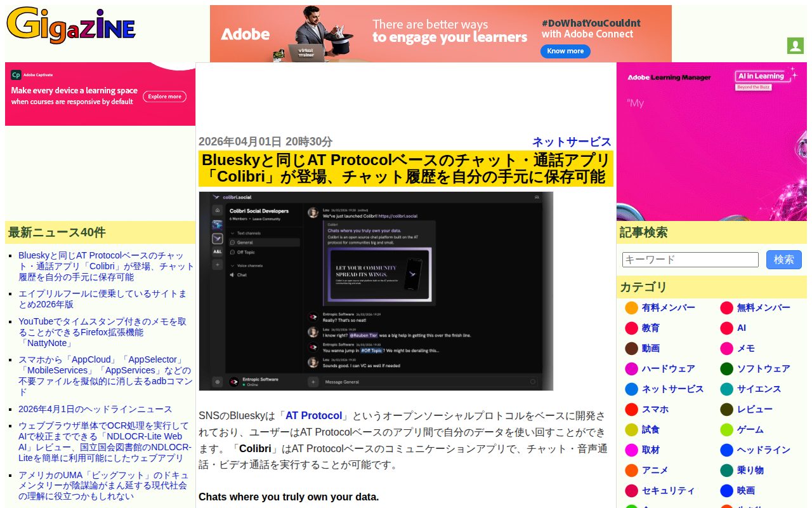Open the メモ category link
This screenshot has width=812, height=508.
click(x=746, y=349)
